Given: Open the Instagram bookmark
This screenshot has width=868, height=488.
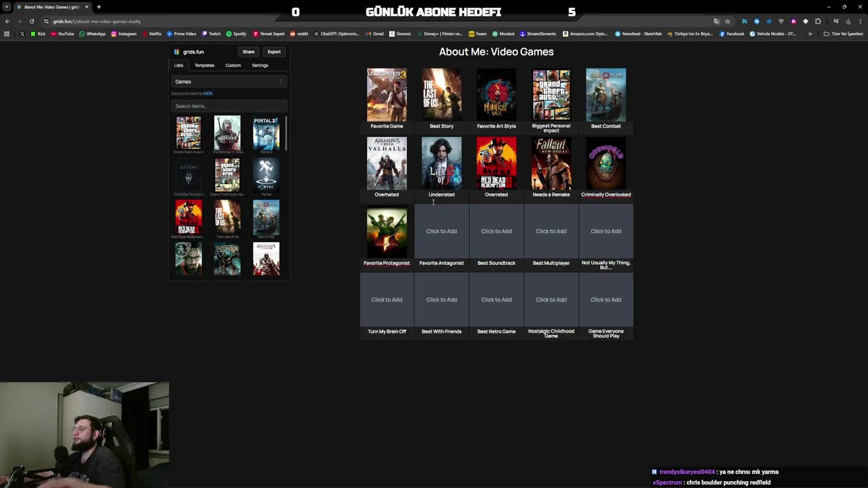Looking at the screenshot, I should pos(123,34).
